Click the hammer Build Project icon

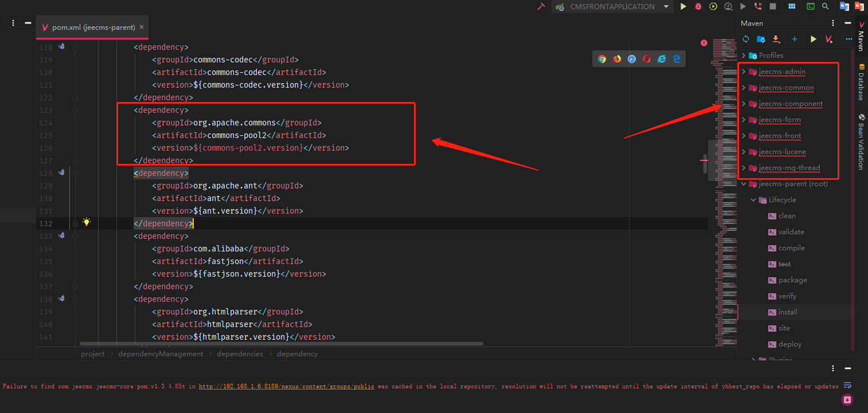pyautogui.click(x=541, y=6)
